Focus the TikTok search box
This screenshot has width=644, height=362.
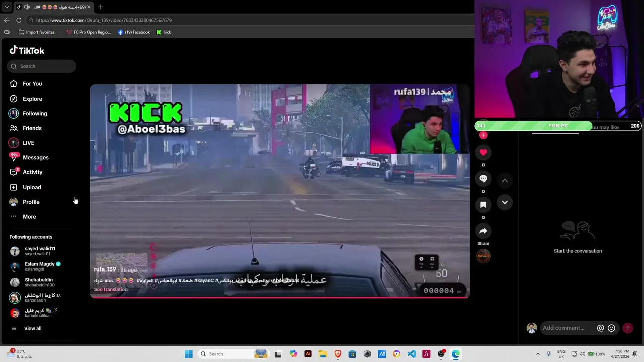click(x=42, y=66)
